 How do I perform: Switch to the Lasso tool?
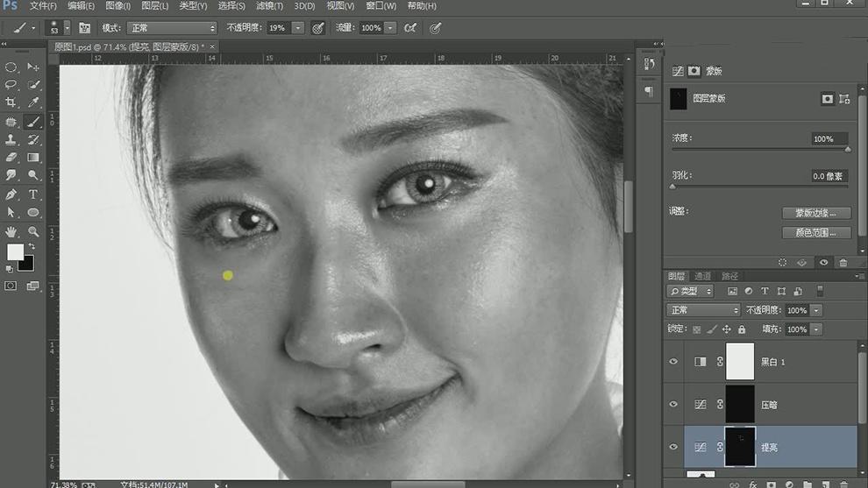click(x=11, y=85)
